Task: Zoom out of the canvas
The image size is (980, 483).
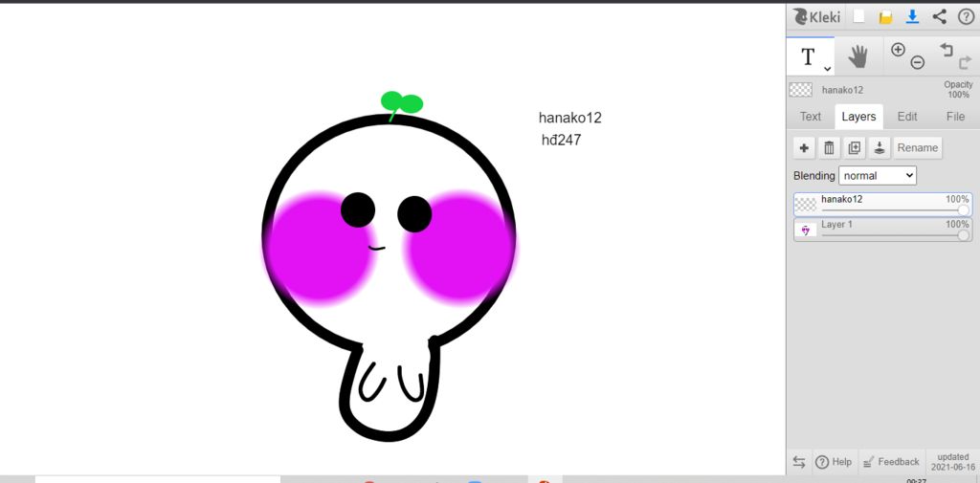Action: [918, 62]
